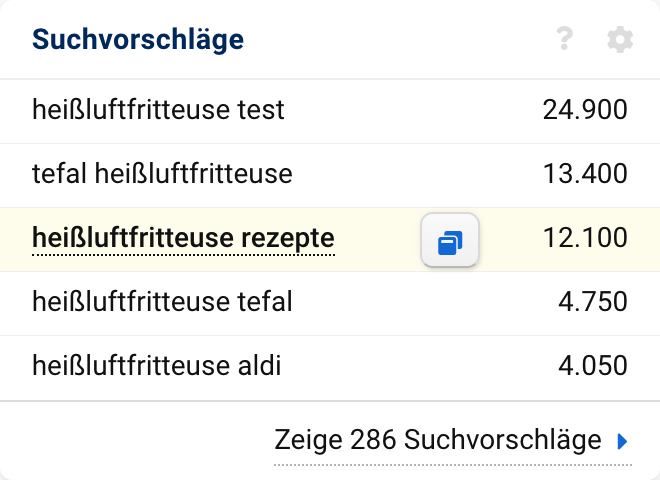Click the Suchvorschläge panel title
The height and width of the screenshot is (480, 660).
[138, 40]
